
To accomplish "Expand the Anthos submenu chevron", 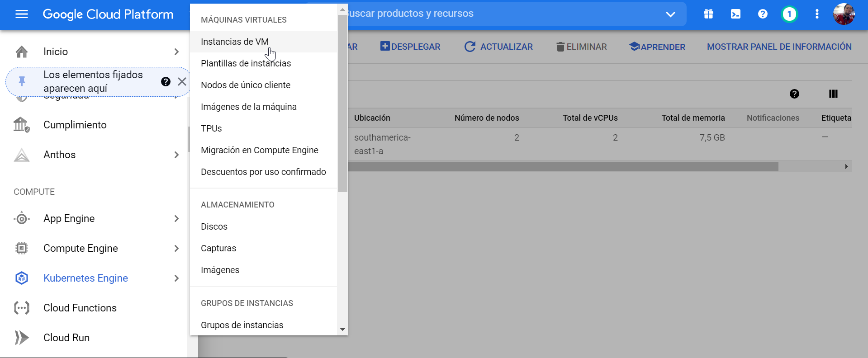I will pyautogui.click(x=176, y=155).
